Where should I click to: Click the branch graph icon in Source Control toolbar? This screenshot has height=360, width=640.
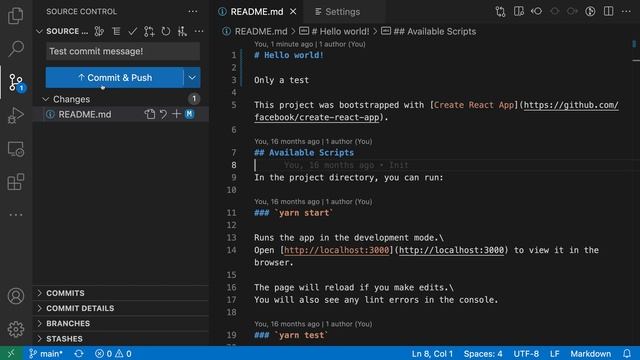99,31
